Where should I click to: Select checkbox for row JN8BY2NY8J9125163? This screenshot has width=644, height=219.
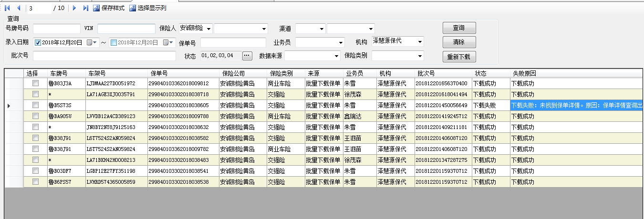[x=35, y=127]
